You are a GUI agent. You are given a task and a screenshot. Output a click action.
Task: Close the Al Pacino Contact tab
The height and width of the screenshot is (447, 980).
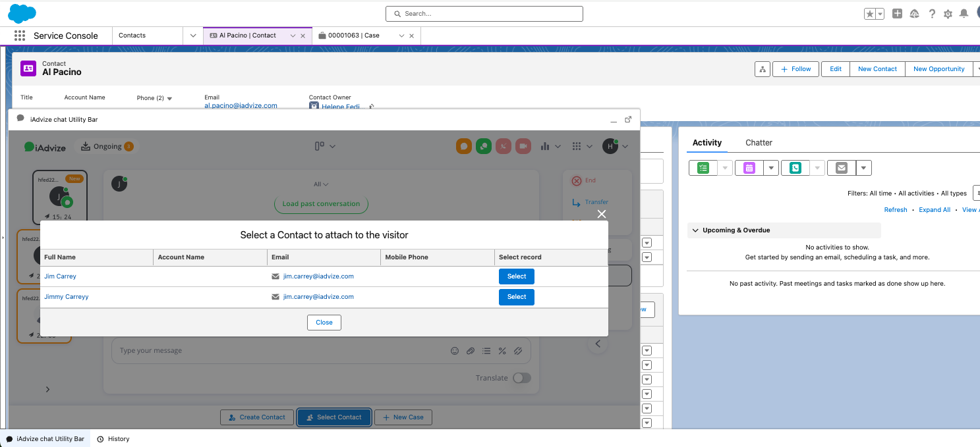tap(303, 36)
